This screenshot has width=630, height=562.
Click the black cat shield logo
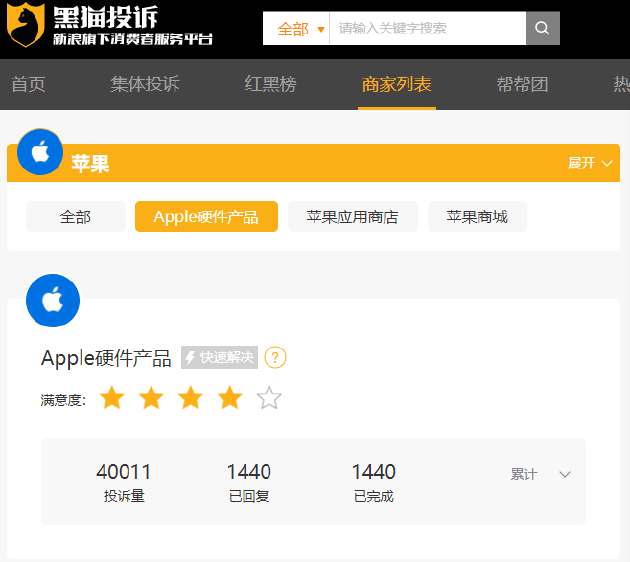tap(26, 25)
